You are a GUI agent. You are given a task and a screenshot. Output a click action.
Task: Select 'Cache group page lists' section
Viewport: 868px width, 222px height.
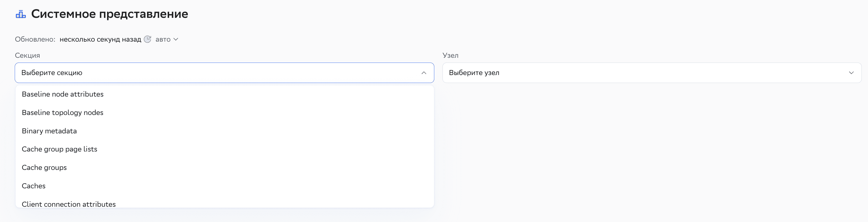(59, 149)
